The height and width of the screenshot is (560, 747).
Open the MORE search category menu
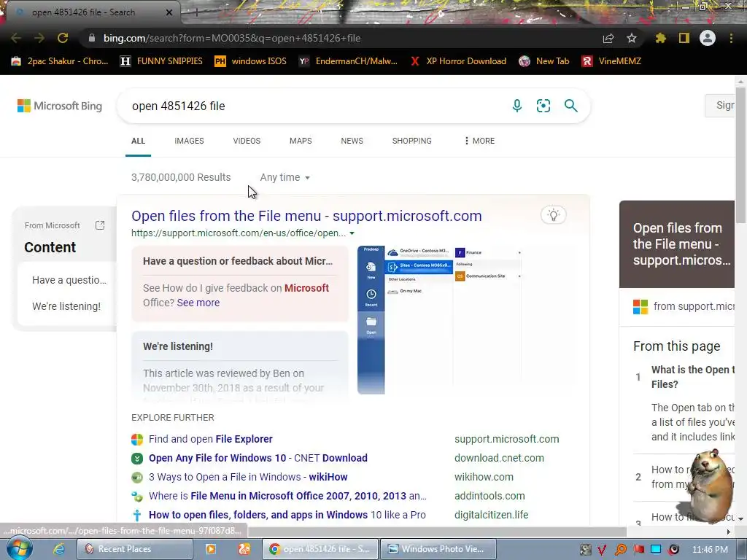pos(479,141)
